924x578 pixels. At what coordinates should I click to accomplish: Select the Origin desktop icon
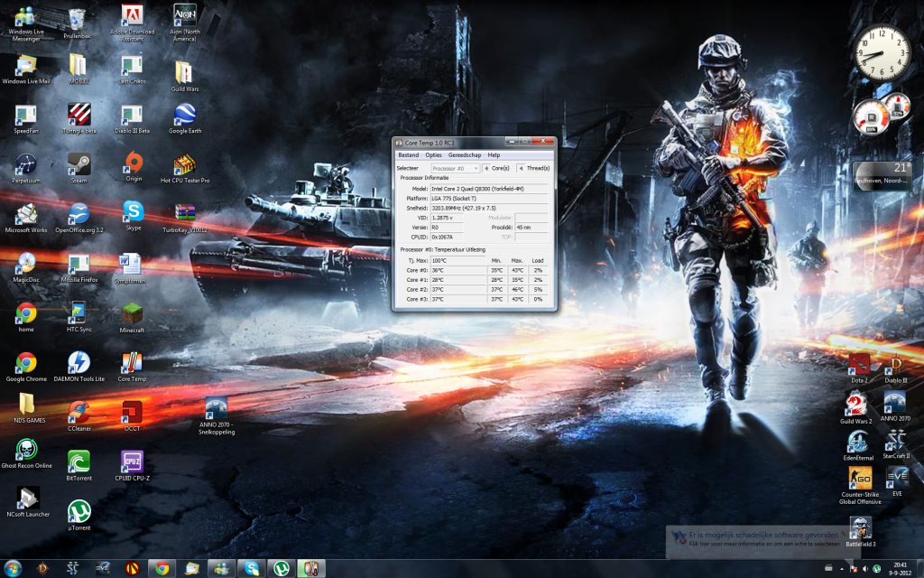[x=134, y=166]
